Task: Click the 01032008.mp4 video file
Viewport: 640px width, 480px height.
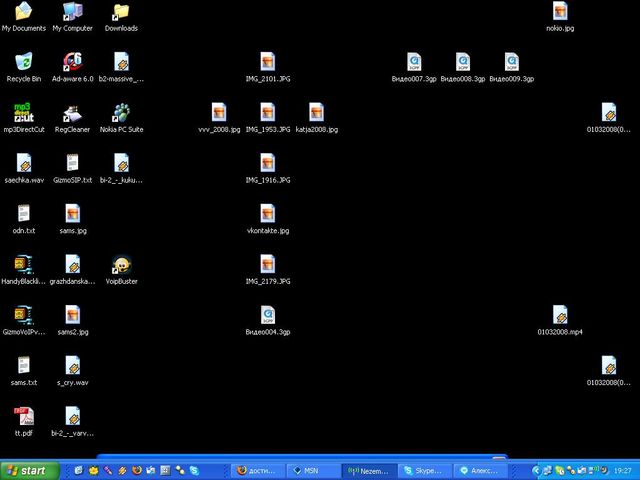Action: coord(560,315)
